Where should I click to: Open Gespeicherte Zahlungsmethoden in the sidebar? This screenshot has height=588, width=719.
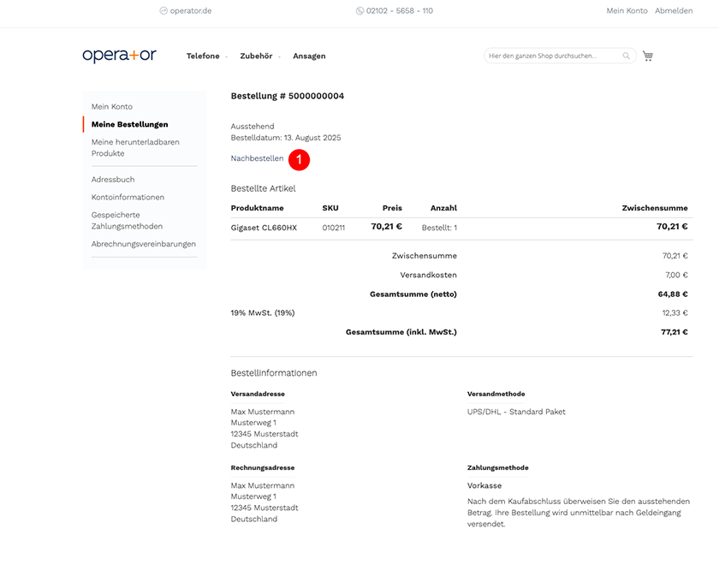127,221
